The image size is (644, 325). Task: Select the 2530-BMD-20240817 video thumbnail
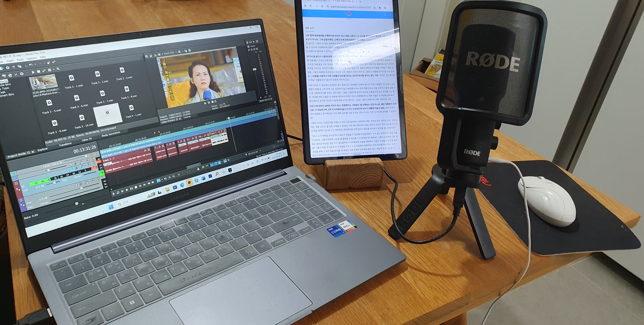tap(43, 82)
